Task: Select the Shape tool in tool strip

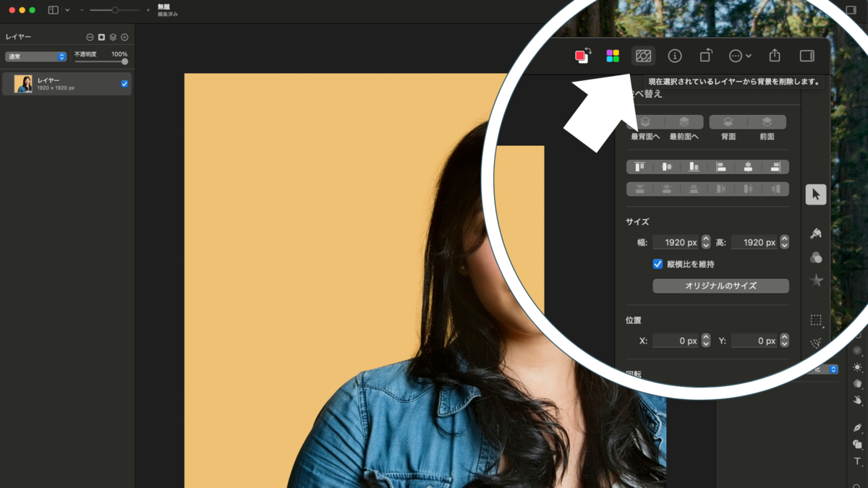Action: click(x=857, y=445)
